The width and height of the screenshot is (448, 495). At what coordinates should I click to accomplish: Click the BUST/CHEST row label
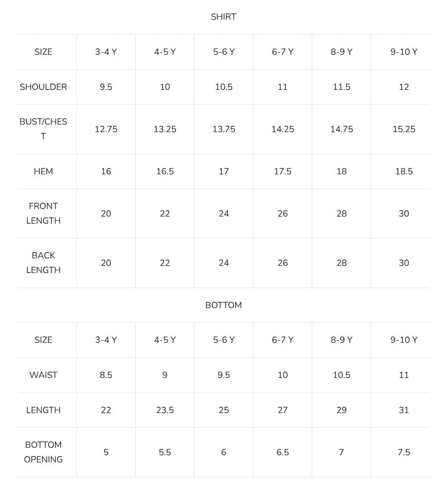coord(43,129)
